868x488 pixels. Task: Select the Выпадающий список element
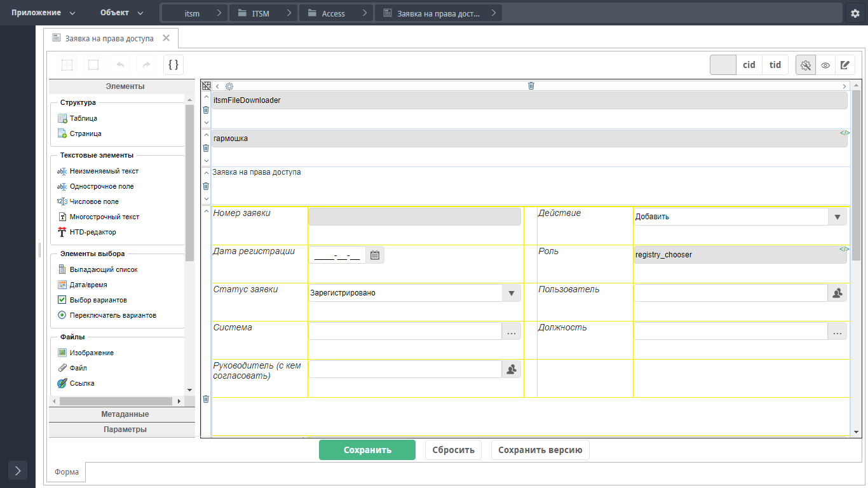tap(97, 269)
